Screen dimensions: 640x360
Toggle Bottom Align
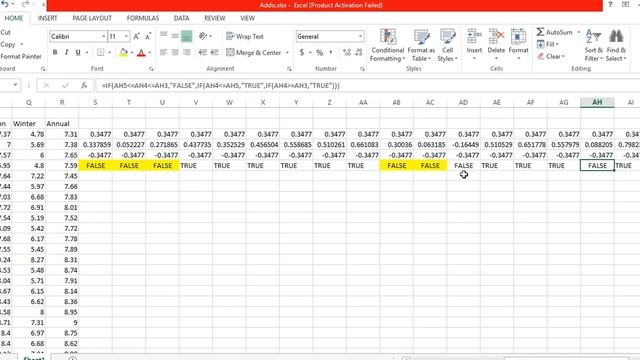click(187, 36)
